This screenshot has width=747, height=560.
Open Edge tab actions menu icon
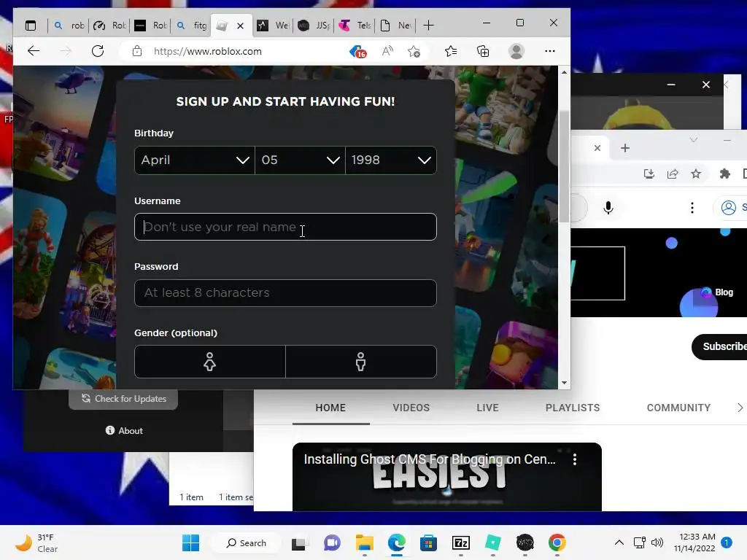click(31, 26)
